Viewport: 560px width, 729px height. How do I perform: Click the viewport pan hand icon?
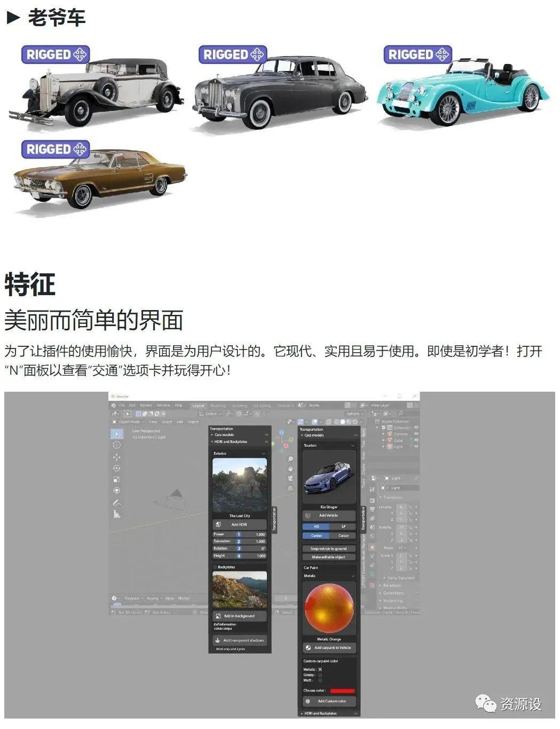tap(290, 469)
